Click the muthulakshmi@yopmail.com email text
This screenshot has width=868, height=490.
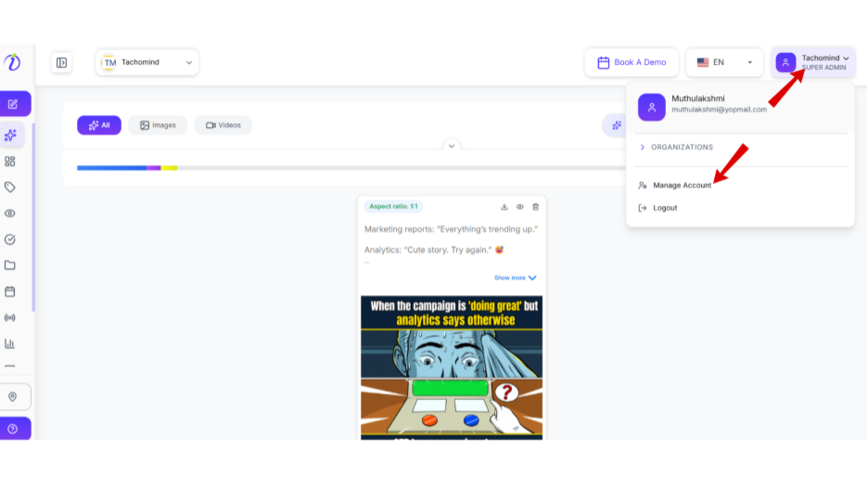pos(719,110)
